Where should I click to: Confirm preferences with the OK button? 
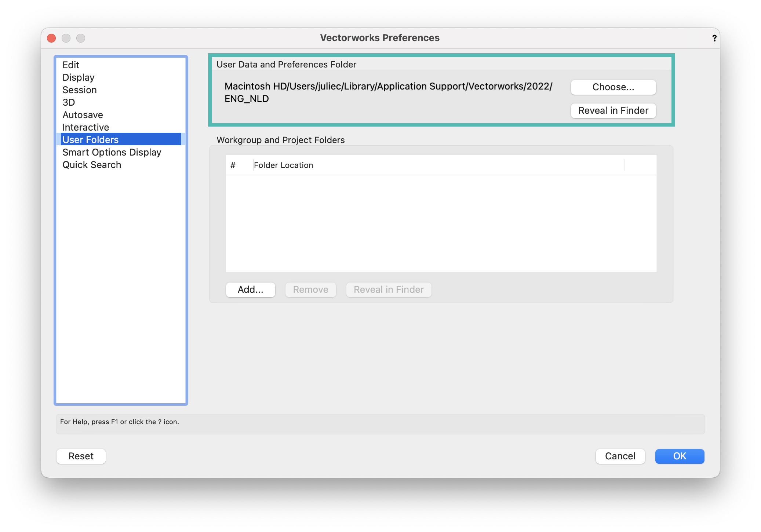tap(680, 456)
